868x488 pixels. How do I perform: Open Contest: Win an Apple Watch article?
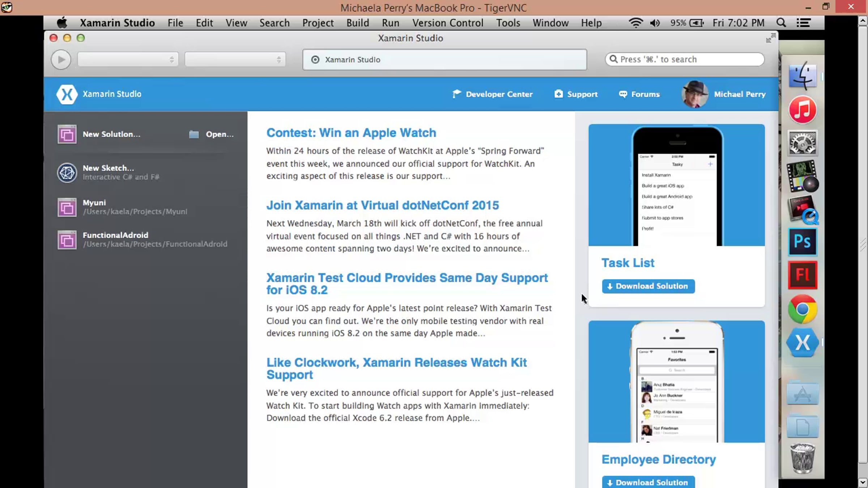coord(351,133)
